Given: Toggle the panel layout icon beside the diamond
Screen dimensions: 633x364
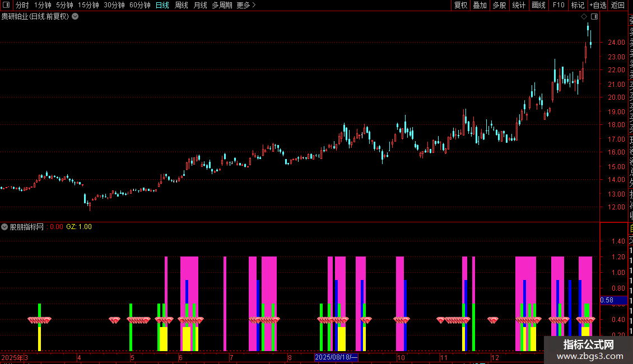Looking at the screenshot, I should [594, 17].
